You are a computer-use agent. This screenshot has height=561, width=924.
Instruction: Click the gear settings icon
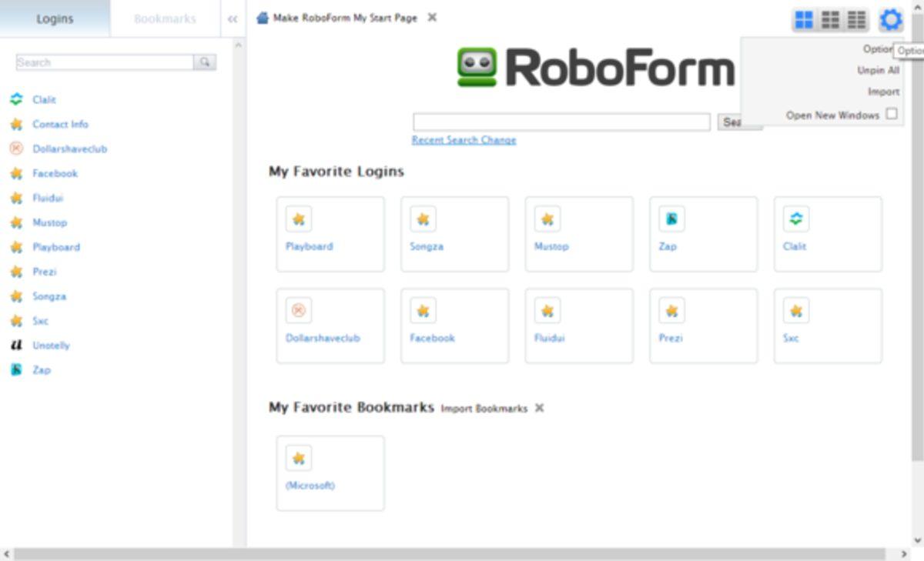(890, 20)
